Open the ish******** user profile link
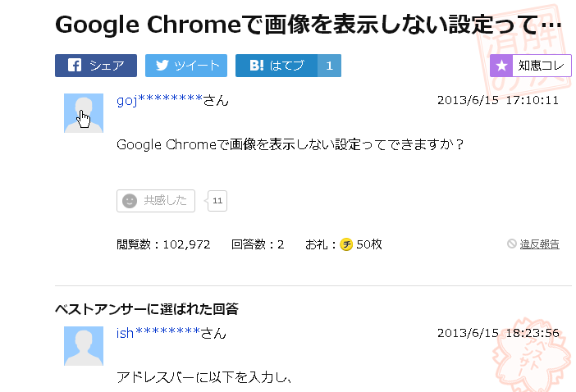Screen dimensions: 576x392 159,333
